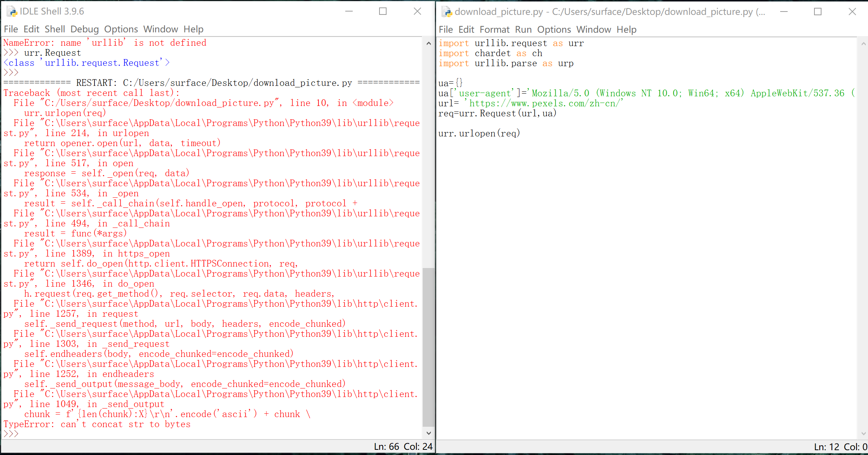Image resolution: width=868 pixels, height=455 pixels.
Task: Click scroll-down arrow in editor scrollbar
Action: pos(863,433)
